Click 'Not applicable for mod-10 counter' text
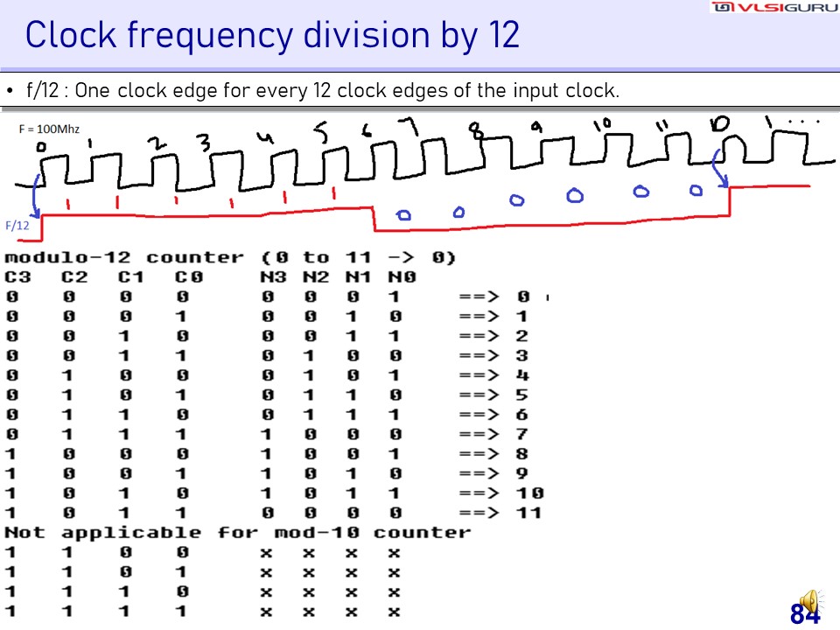The height and width of the screenshot is (630, 840). pyautogui.click(x=237, y=533)
